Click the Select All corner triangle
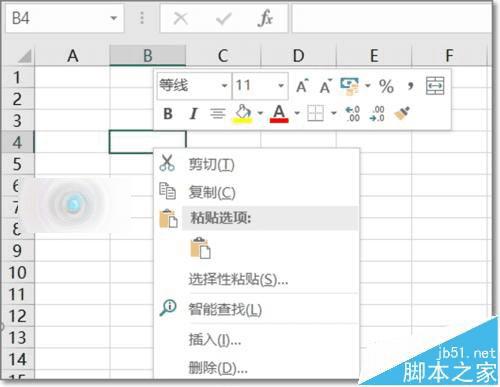 pyautogui.click(x=24, y=56)
